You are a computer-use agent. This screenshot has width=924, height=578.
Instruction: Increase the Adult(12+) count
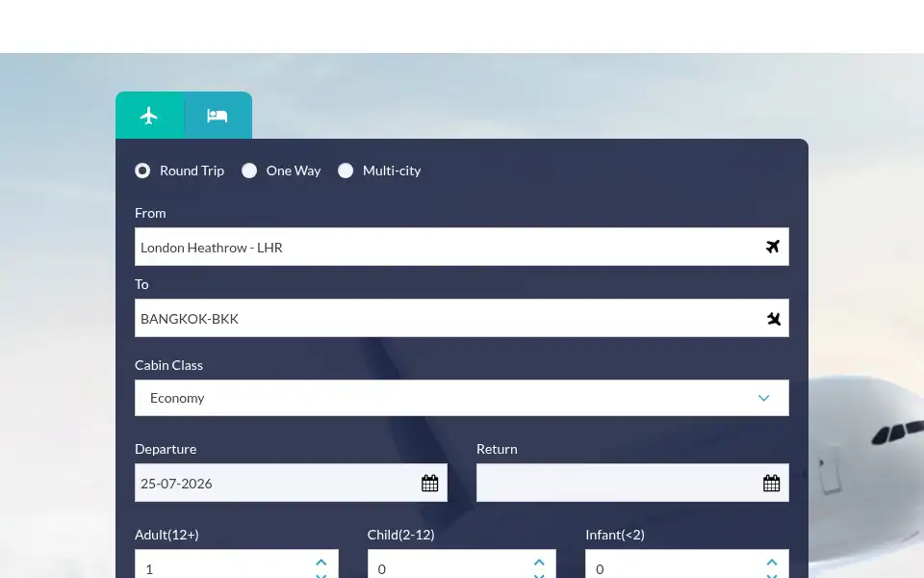coord(321,562)
